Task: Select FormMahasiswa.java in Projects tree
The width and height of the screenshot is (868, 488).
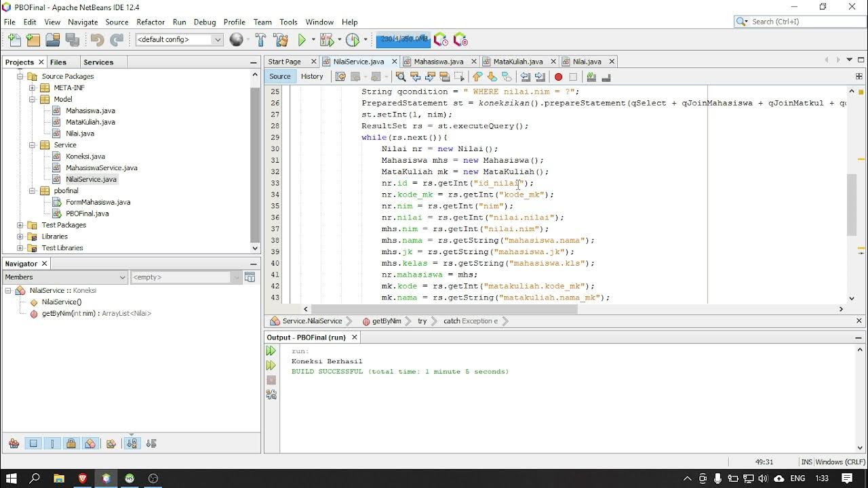Action: (98, 202)
